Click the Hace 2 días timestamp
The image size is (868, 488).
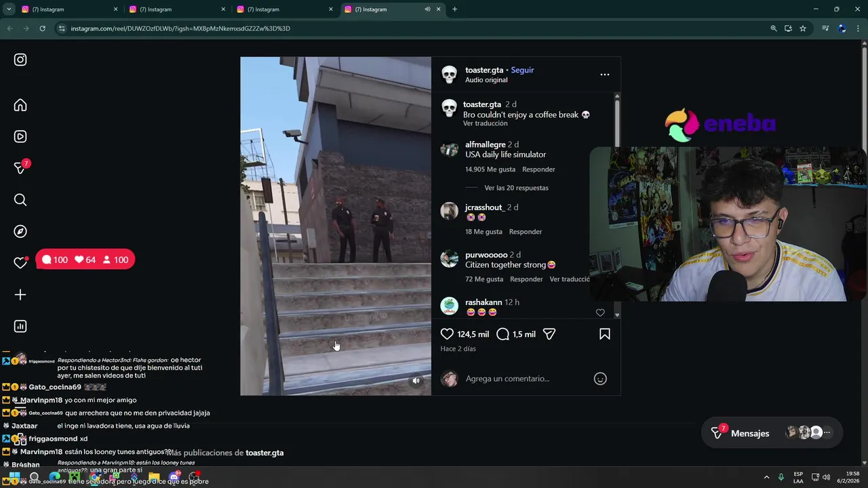458,349
